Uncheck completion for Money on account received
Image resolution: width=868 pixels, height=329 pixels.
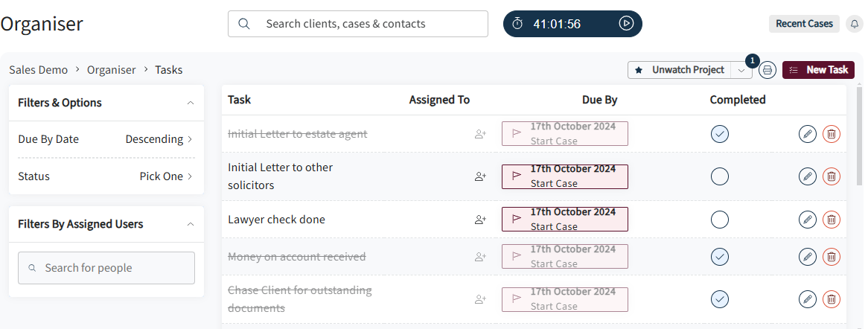pyautogui.click(x=720, y=257)
